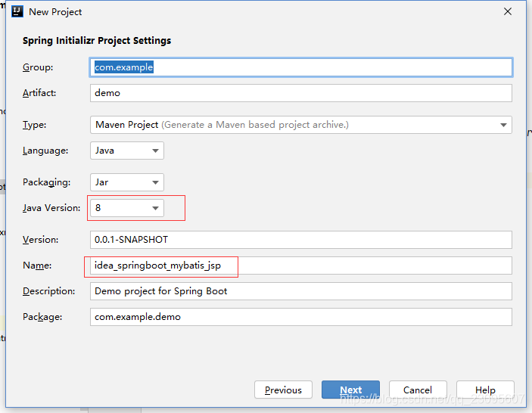Click the Group input field

coord(301,67)
